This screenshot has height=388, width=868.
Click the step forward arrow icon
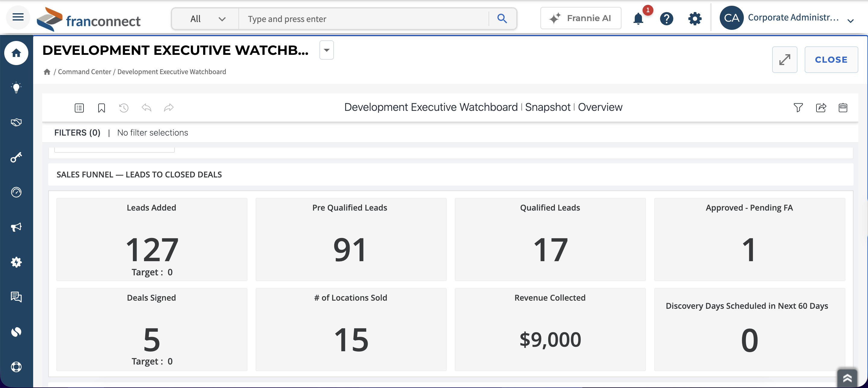(x=169, y=108)
